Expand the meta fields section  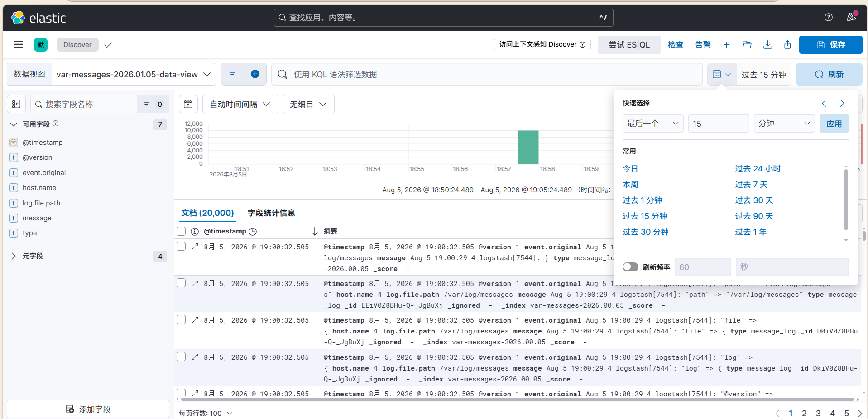[x=14, y=256]
